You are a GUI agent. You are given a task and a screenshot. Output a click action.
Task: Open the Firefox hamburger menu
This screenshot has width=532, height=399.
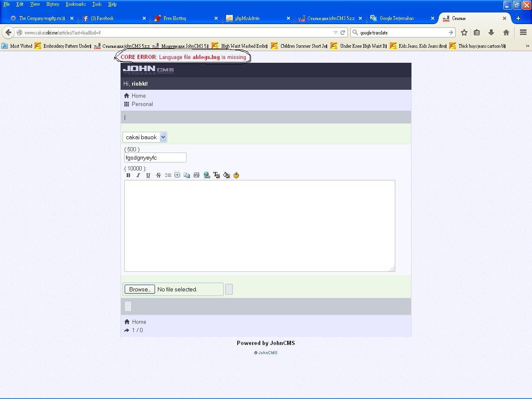pyautogui.click(x=523, y=32)
